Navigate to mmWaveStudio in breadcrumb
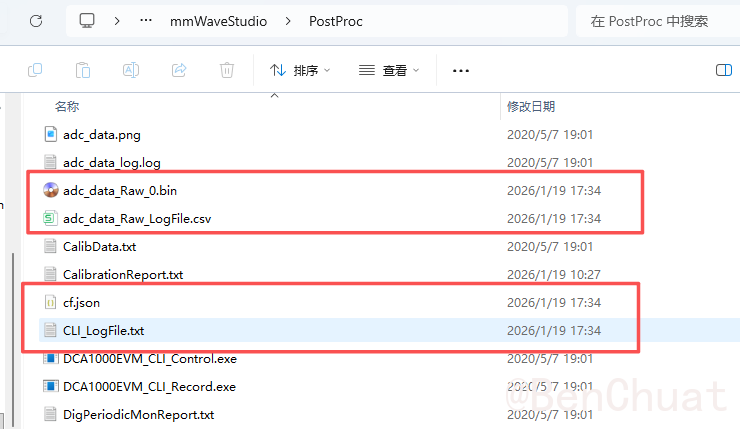The height and width of the screenshot is (429, 740). pos(218,21)
